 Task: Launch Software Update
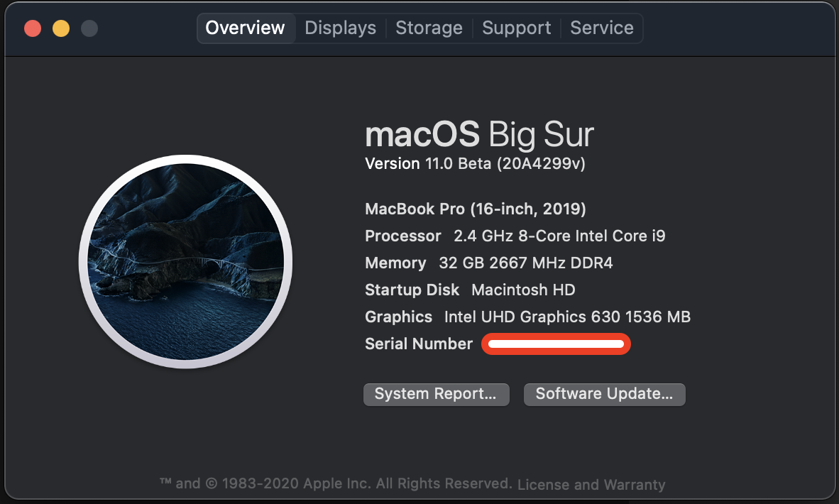pos(604,394)
